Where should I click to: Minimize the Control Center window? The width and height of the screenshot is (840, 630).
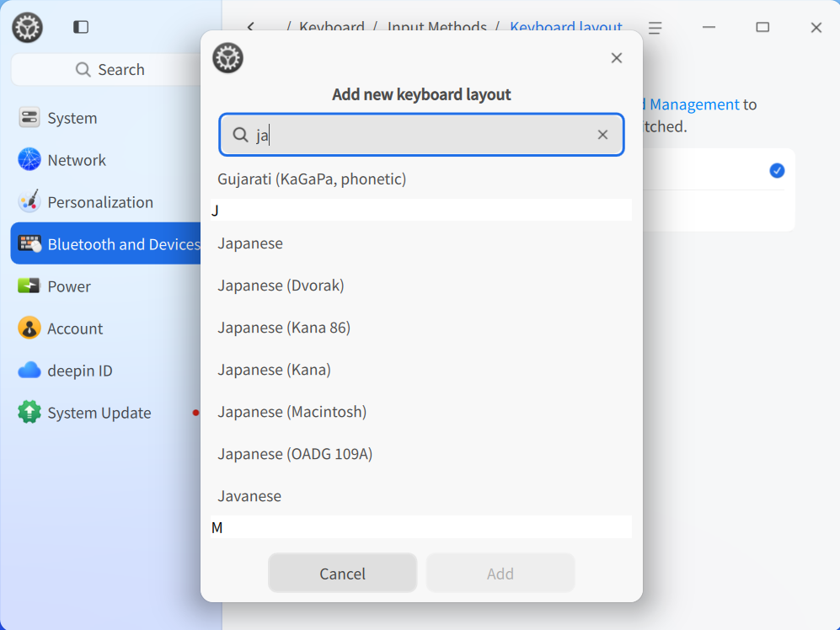709,27
